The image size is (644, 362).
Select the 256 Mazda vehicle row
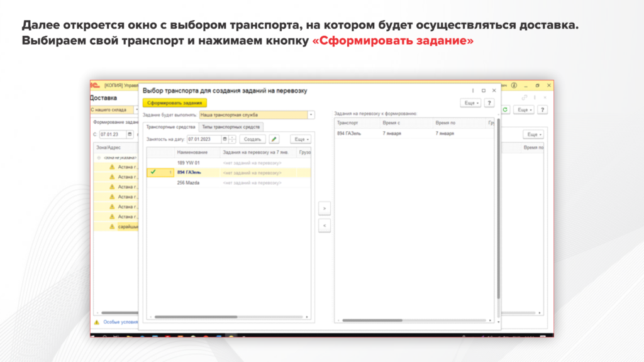pyautogui.click(x=228, y=183)
